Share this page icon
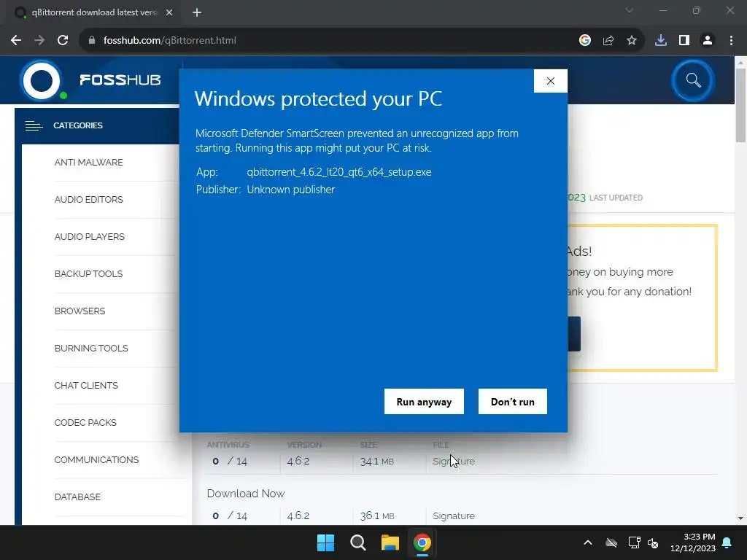 tap(608, 41)
